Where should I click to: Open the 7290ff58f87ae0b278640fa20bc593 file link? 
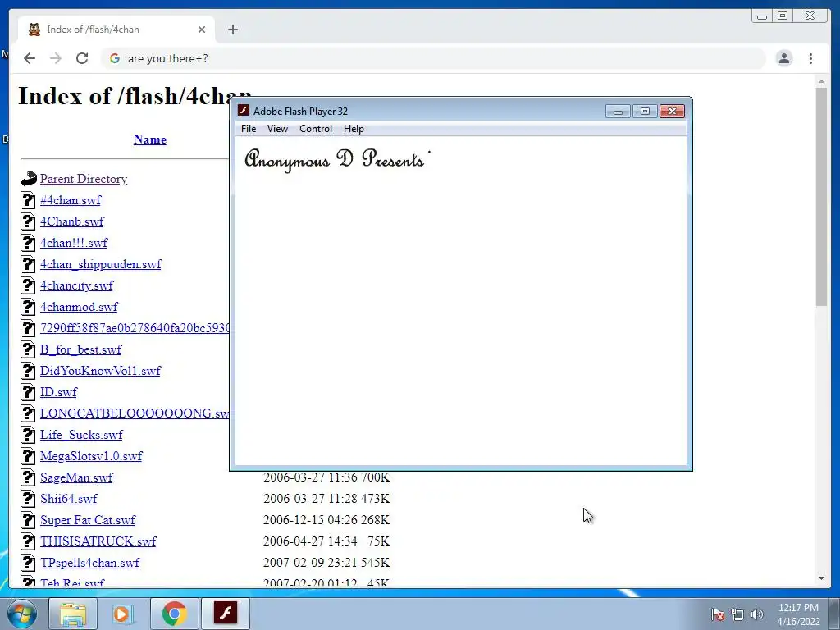click(x=135, y=328)
